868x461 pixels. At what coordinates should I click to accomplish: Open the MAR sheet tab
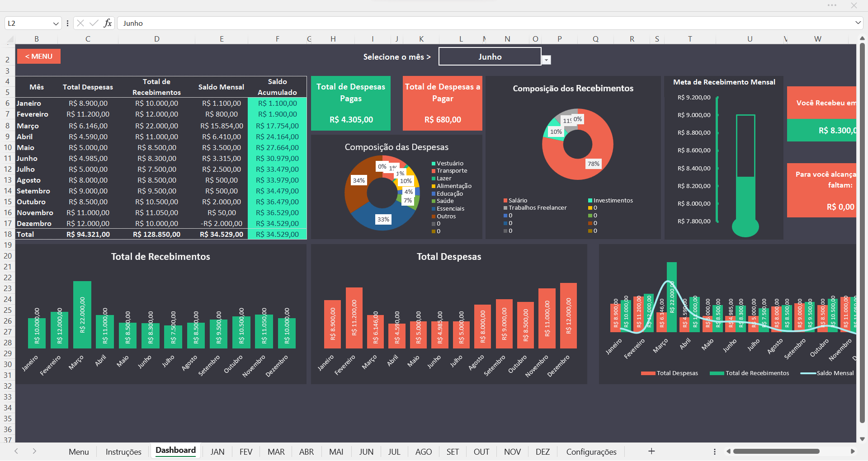(276, 452)
